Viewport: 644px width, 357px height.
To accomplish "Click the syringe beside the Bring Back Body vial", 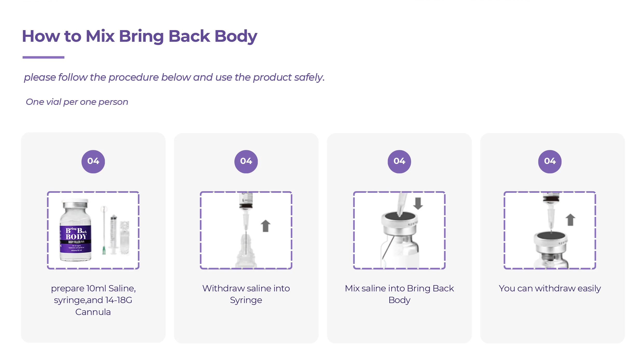I will 113,234.
